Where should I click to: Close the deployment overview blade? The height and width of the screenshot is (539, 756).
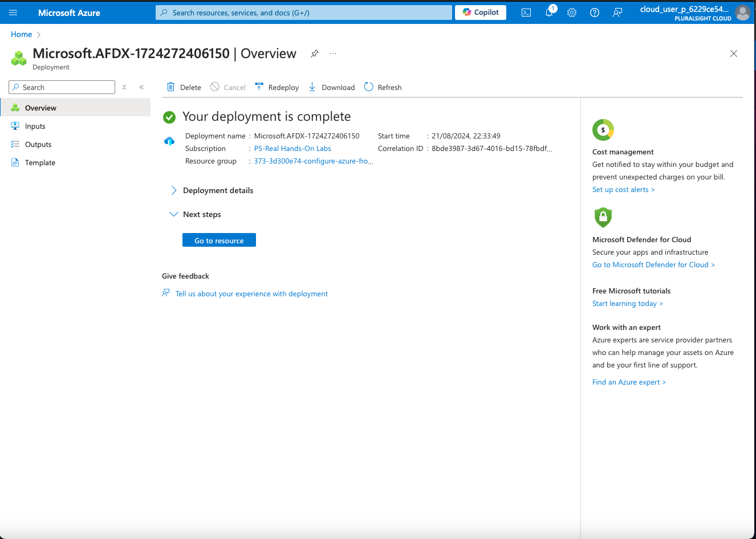734,54
